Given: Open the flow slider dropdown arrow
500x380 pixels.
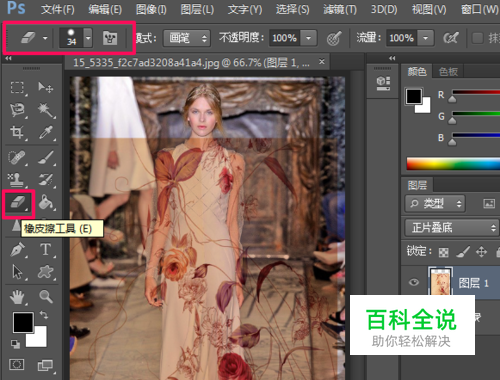Looking at the screenshot, I should pyautogui.click(x=425, y=38).
